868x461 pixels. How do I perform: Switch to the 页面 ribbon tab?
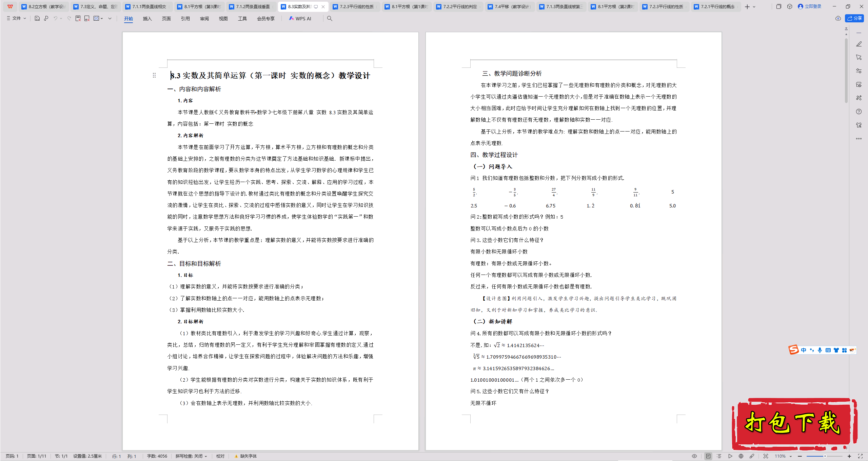click(166, 19)
